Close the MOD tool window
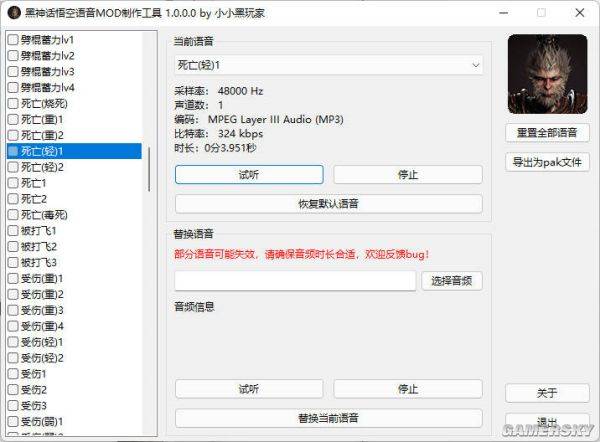Image resolution: width=600 pixels, height=442 pixels. click(x=580, y=13)
